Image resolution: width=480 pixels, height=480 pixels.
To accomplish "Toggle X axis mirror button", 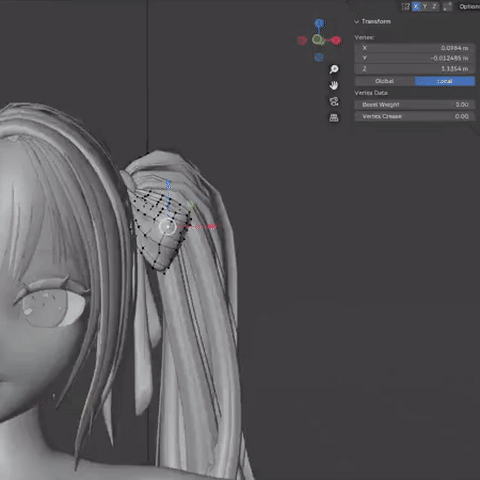I will click(416, 6).
